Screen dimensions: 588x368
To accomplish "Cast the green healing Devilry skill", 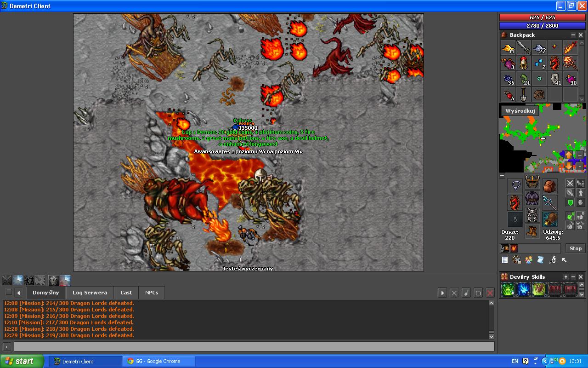I will (x=508, y=289).
